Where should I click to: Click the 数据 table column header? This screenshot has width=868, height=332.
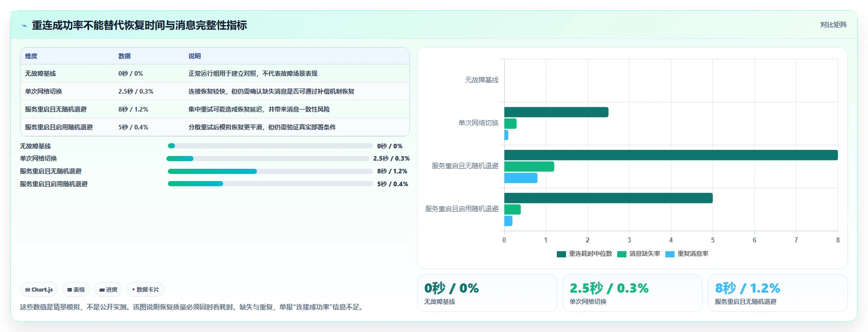(124, 56)
